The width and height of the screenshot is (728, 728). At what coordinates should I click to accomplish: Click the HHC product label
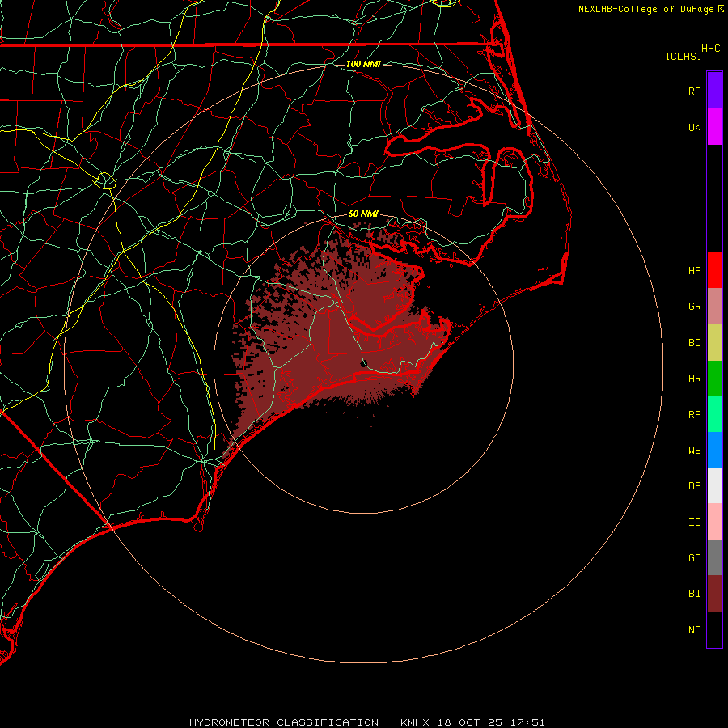click(711, 49)
